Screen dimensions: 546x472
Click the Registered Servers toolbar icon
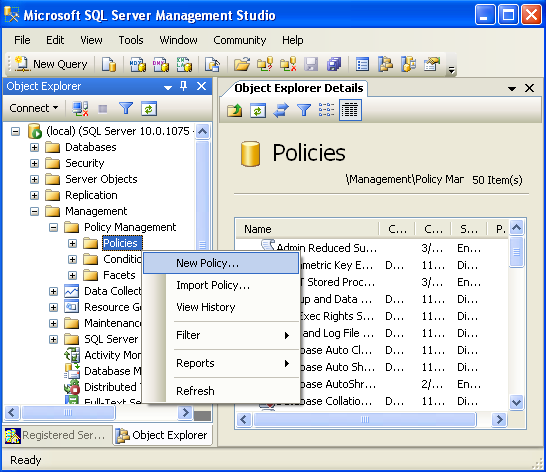[x=362, y=64]
